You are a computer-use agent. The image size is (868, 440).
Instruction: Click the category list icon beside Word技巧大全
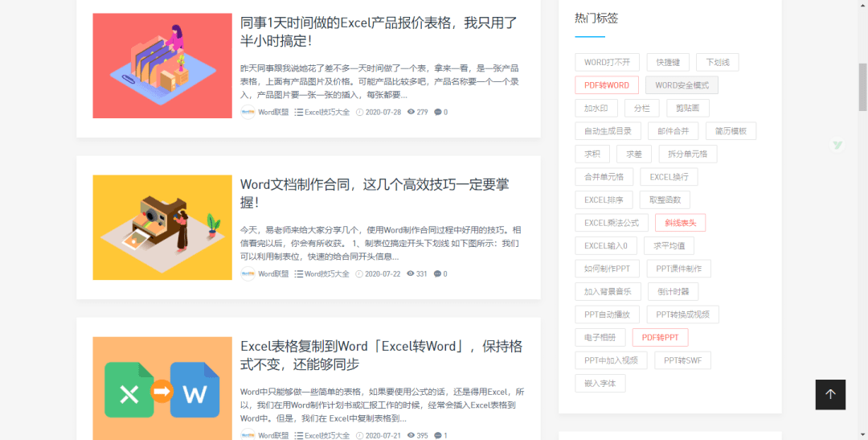(298, 273)
